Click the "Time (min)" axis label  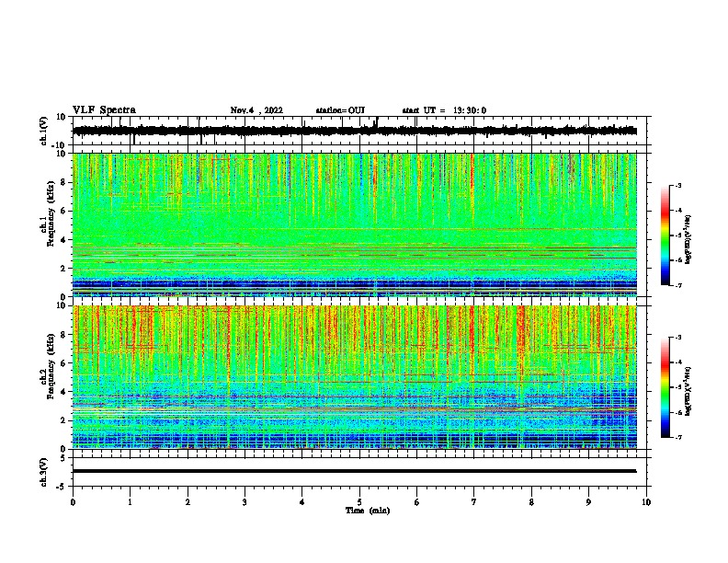point(368,511)
